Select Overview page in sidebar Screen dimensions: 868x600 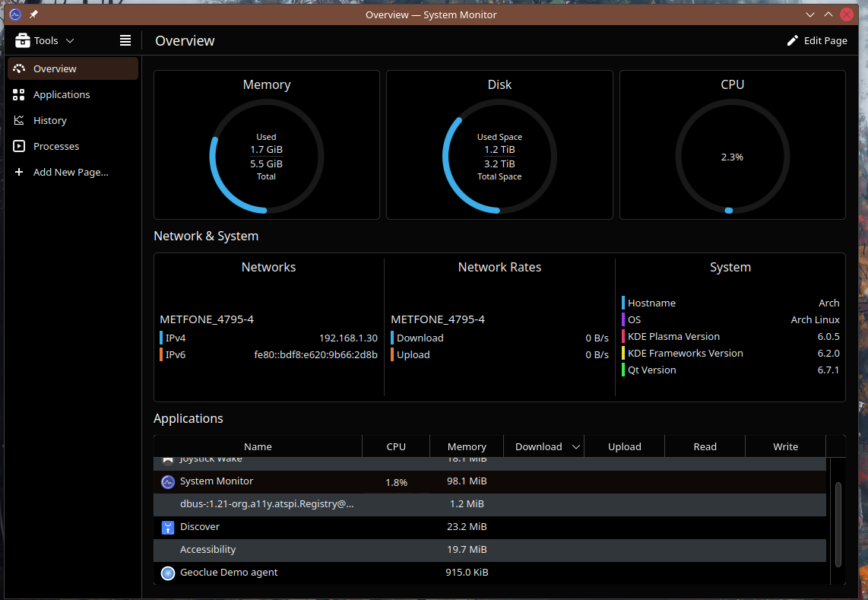coord(73,68)
